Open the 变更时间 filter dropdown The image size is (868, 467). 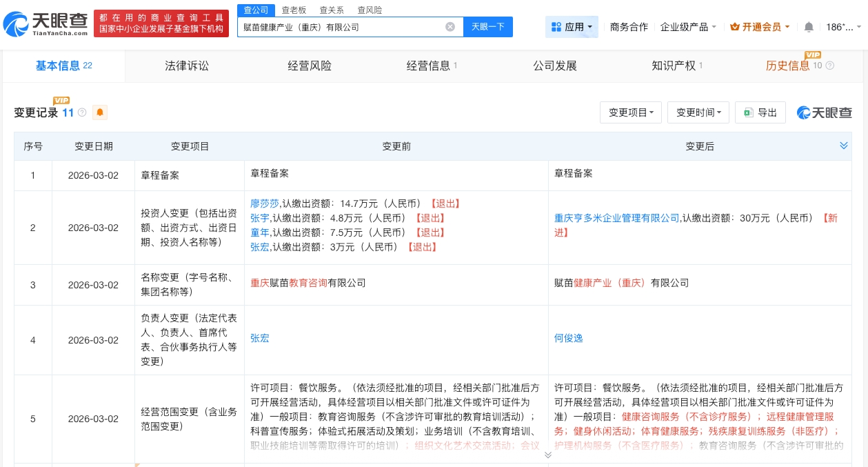pos(698,112)
